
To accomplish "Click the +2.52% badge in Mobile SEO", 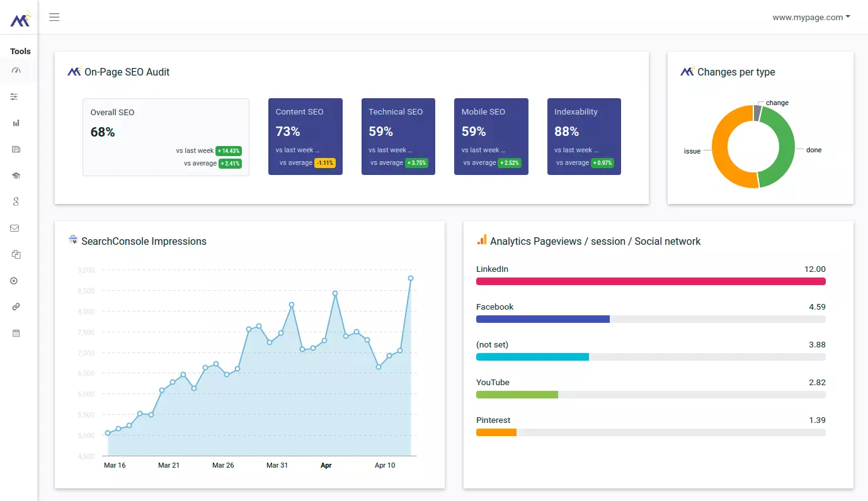I will tap(510, 163).
